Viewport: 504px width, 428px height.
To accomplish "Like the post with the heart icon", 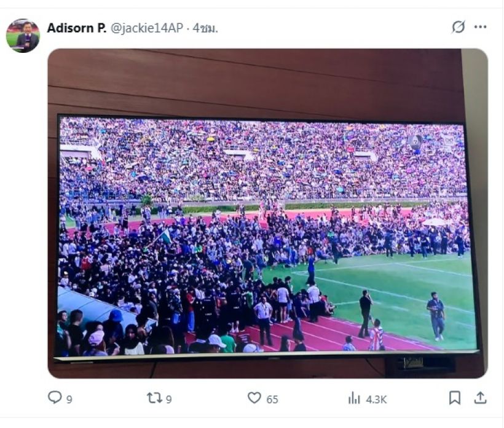I will pyautogui.click(x=254, y=398).
